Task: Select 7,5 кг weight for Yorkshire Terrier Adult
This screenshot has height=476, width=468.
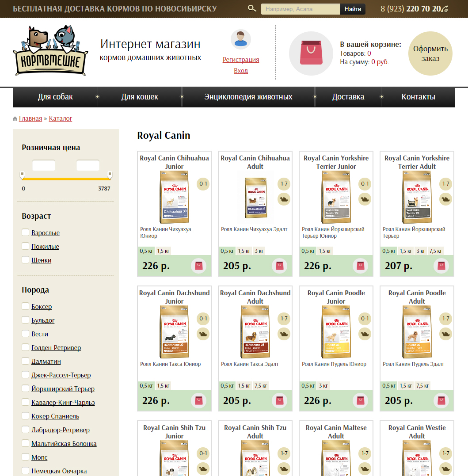Action: click(x=436, y=251)
